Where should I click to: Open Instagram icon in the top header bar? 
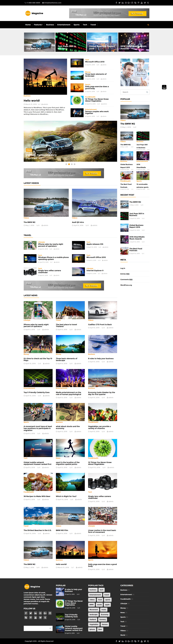click(132, 3)
